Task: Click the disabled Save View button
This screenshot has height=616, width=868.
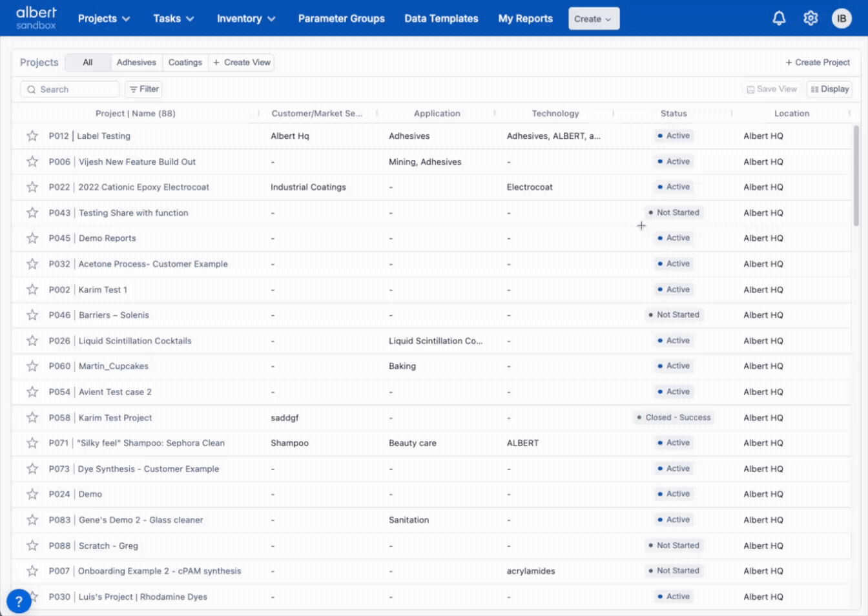Action: (x=772, y=89)
